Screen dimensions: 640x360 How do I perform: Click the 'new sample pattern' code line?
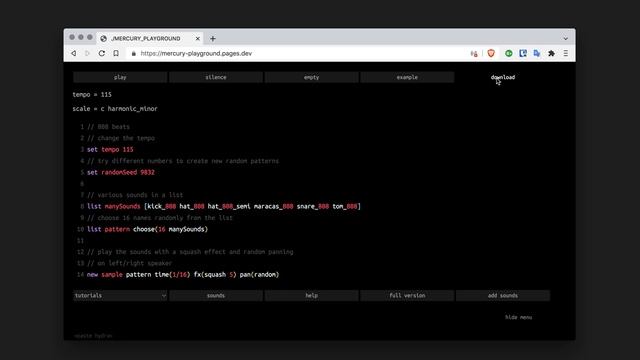[x=183, y=275]
